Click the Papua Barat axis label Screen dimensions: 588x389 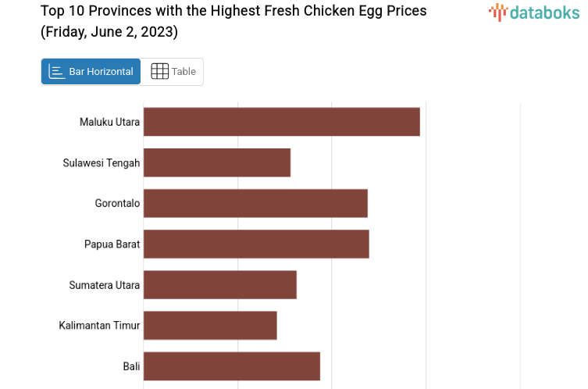point(112,244)
